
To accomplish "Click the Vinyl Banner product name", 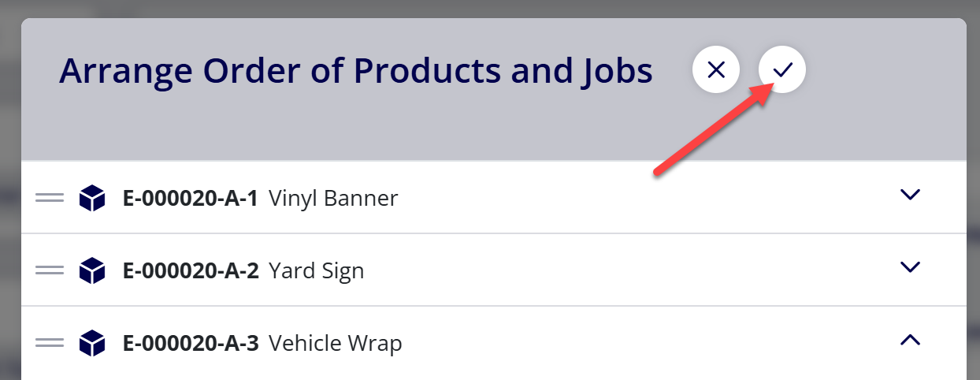I will 333,198.
